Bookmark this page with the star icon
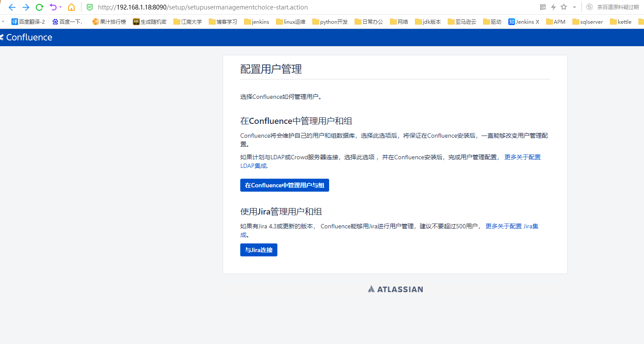 pos(564,7)
